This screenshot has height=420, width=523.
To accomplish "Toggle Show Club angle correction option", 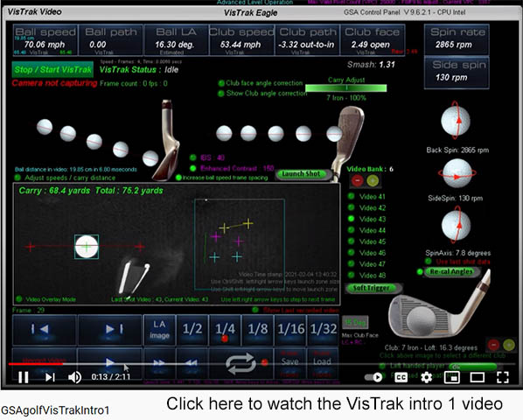I will coord(262,94).
